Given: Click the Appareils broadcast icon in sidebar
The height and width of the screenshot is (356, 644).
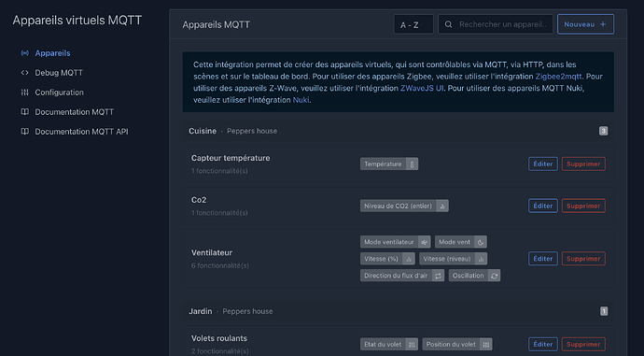Looking at the screenshot, I should (25, 53).
